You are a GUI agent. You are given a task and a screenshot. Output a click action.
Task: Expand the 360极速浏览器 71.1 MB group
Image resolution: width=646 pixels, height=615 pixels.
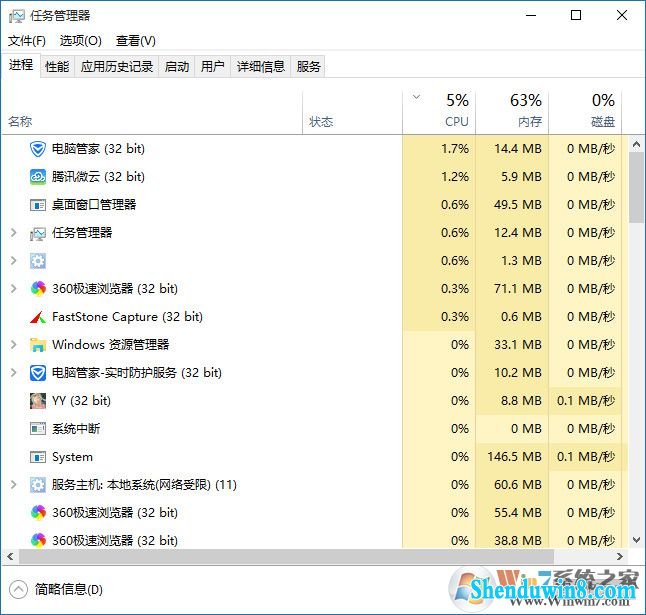(14, 289)
